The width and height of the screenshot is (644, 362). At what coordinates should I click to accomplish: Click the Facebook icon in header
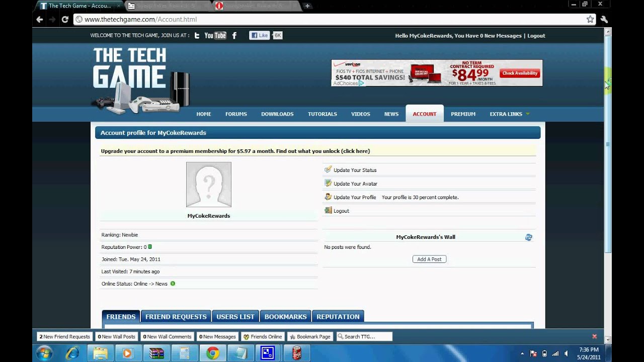(234, 36)
